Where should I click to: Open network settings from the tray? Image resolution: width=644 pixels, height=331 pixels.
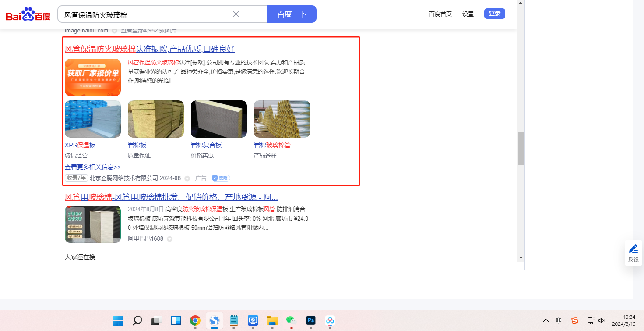[x=591, y=320]
